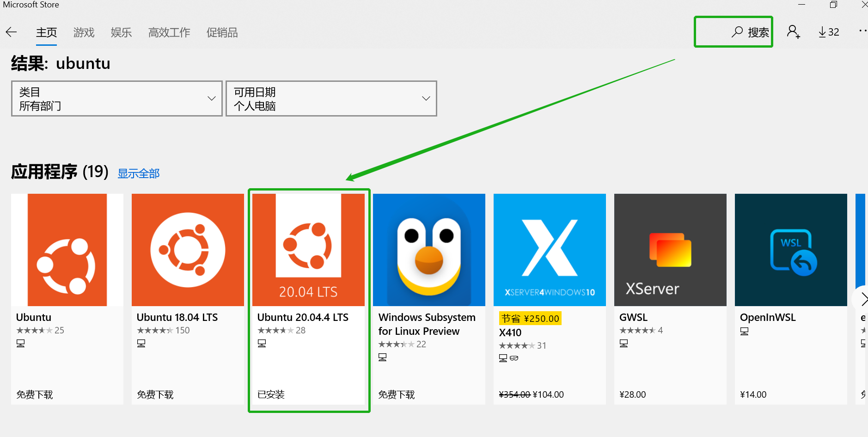Click the star rating of Ubuntu 18.04 LTS
This screenshot has width=868, height=437.
[x=155, y=330]
